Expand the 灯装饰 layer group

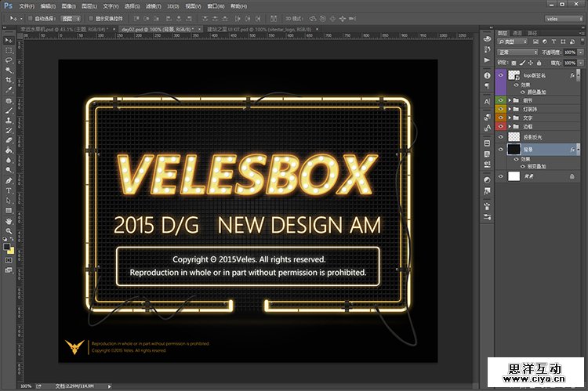(510, 109)
